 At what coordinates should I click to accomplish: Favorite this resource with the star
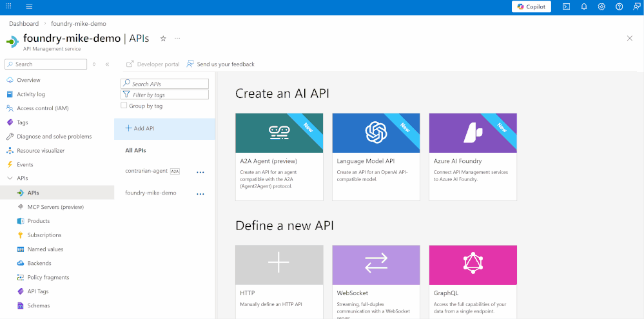coord(163,39)
